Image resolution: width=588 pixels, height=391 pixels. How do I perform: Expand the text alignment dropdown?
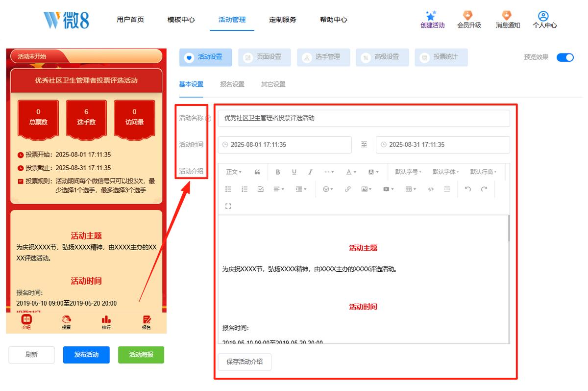279,189
